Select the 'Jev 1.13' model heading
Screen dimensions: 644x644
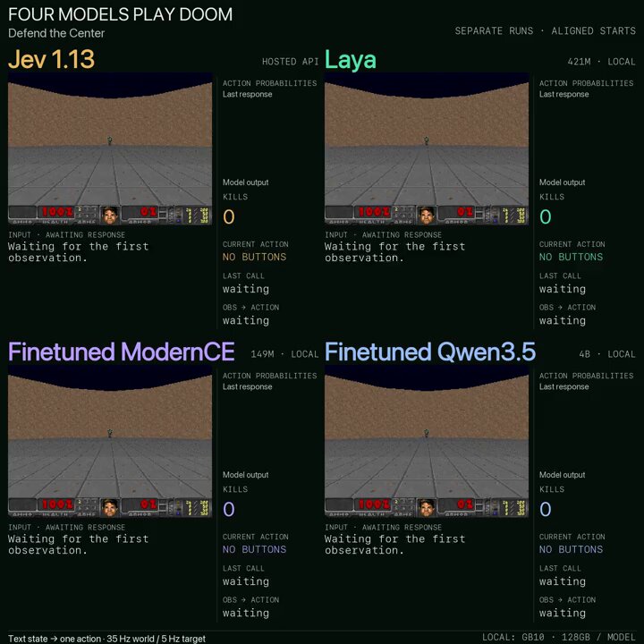(x=51, y=59)
